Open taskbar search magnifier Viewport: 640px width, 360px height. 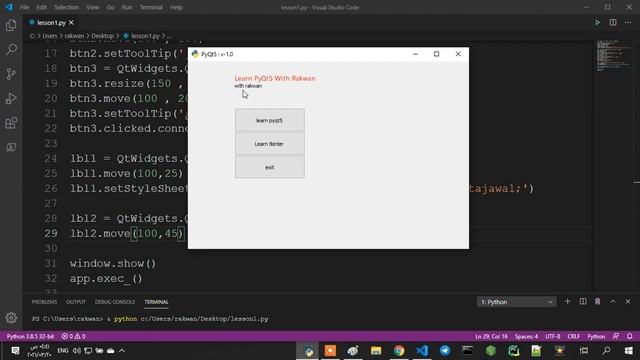607,351
